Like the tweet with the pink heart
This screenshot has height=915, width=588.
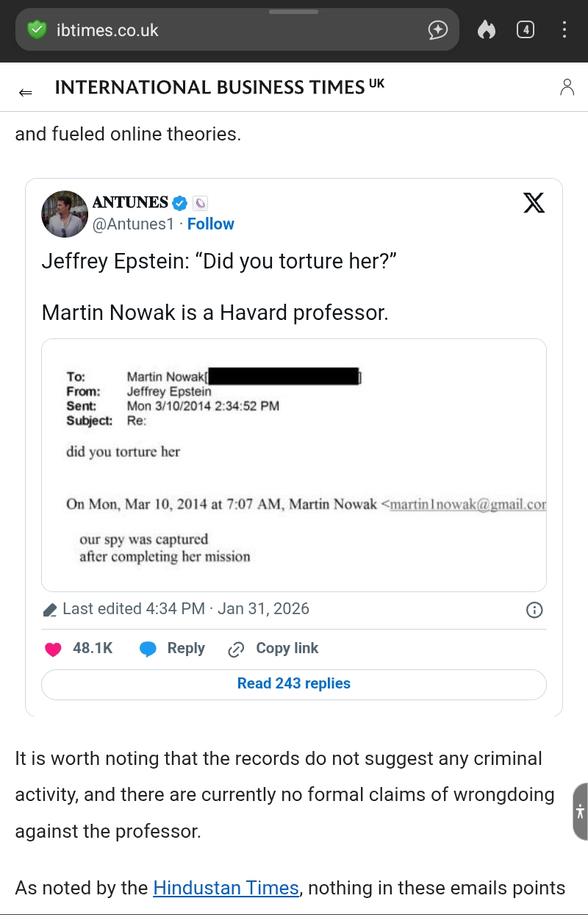point(53,649)
